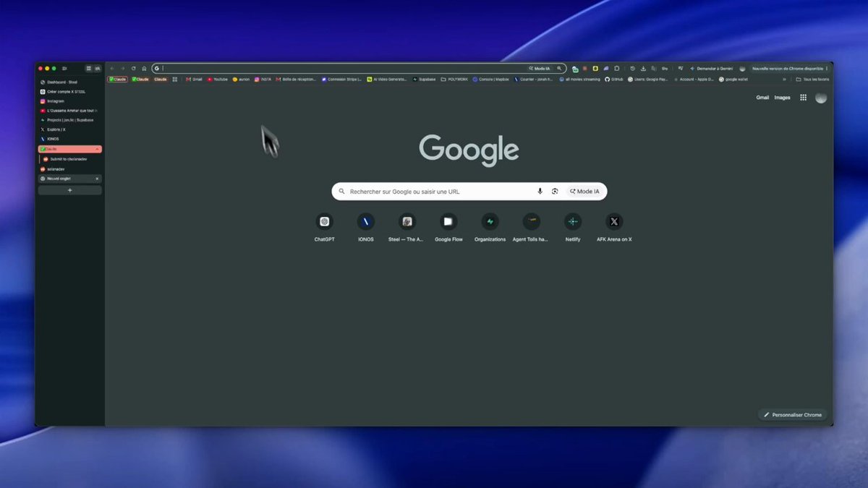
Task: Click the lens search icon in address bar
Action: (559, 68)
